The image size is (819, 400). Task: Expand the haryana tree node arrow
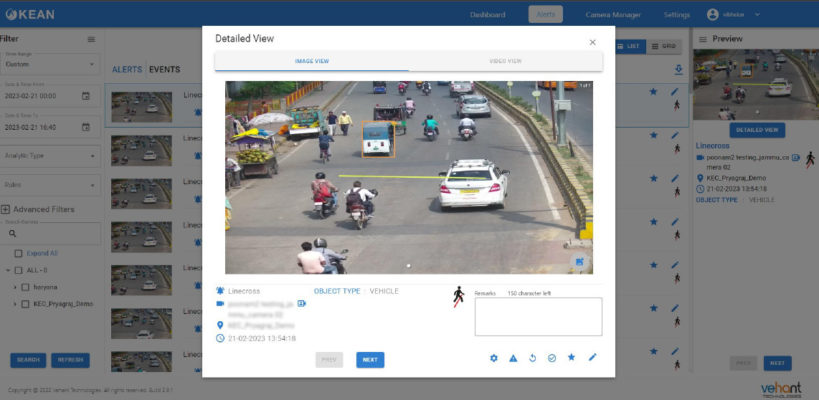tap(15, 287)
